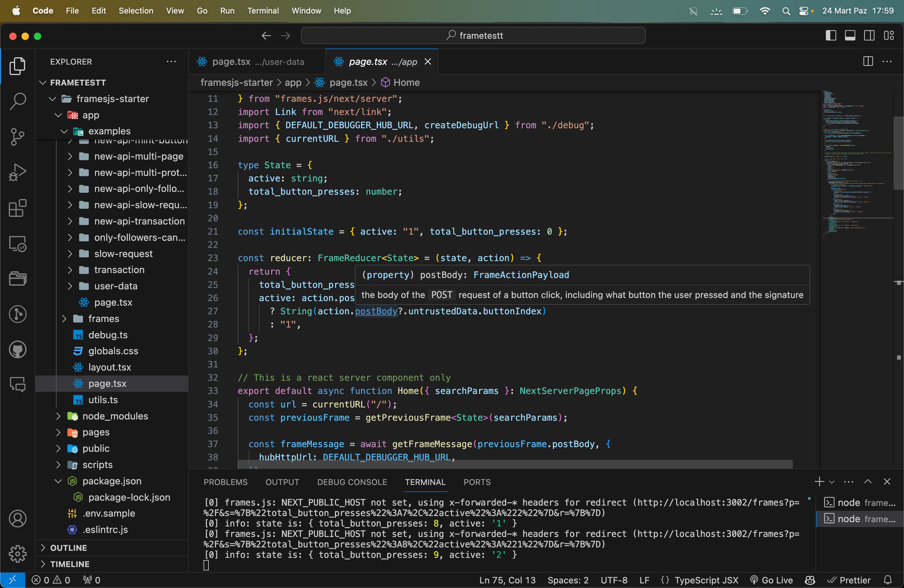Change indentation via Spaces: 2
Image resolution: width=904 pixels, height=588 pixels.
[568, 580]
